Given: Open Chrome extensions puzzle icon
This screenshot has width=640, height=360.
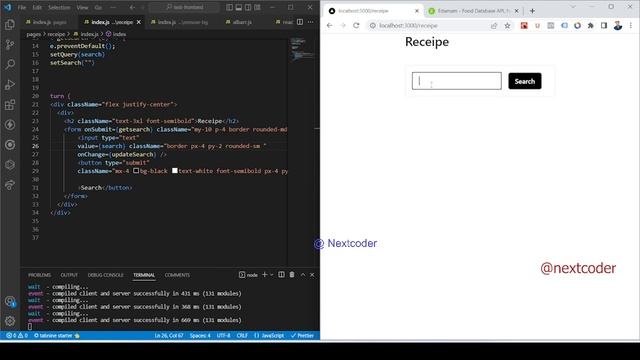Looking at the screenshot, I should point(591,26).
